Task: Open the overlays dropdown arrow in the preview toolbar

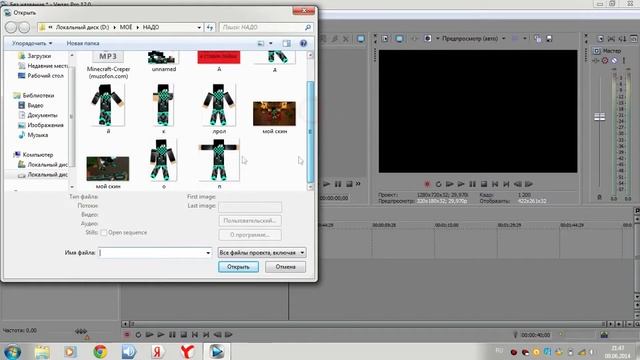Action: coord(525,38)
